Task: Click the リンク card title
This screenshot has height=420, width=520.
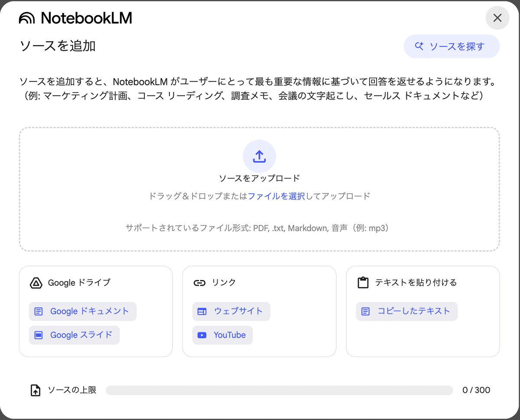Action: click(224, 283)
